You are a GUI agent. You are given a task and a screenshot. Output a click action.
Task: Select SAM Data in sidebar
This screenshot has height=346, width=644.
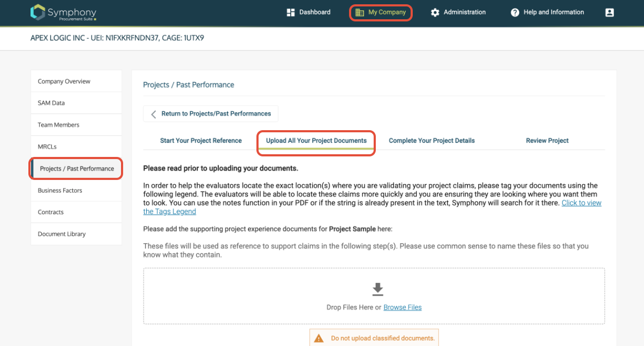[x=77, y=103]
